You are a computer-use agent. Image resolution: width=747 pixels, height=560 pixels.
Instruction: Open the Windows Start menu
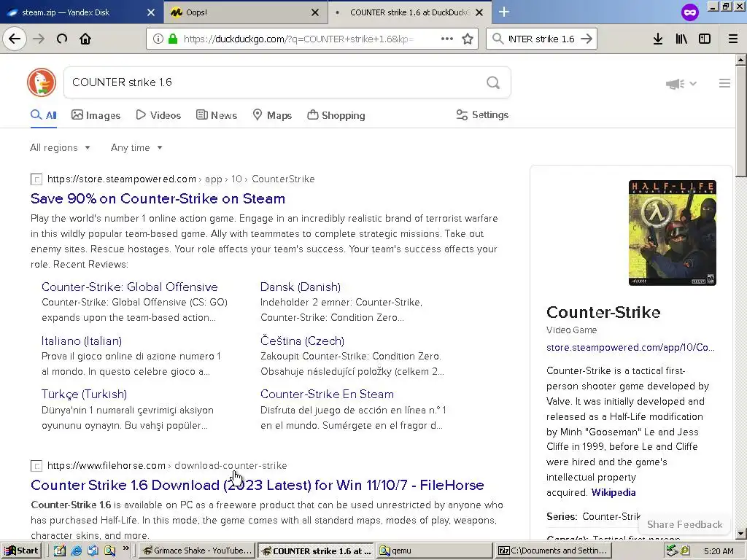point(21,551)
